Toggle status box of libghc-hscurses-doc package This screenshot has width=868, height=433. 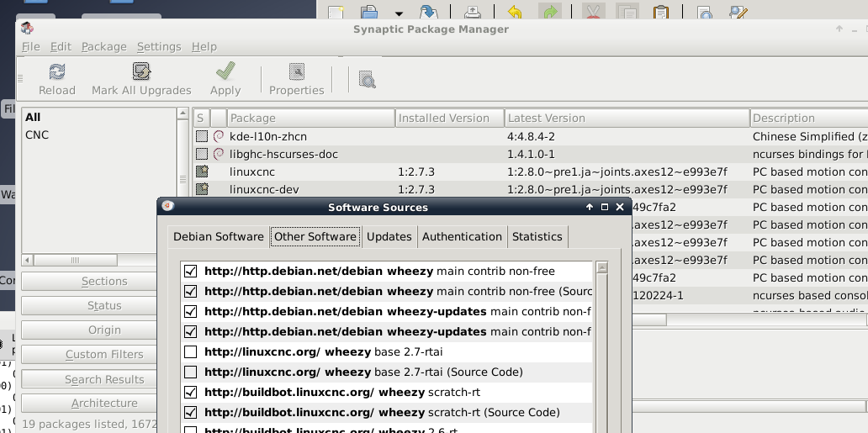(x=202, y=154)
